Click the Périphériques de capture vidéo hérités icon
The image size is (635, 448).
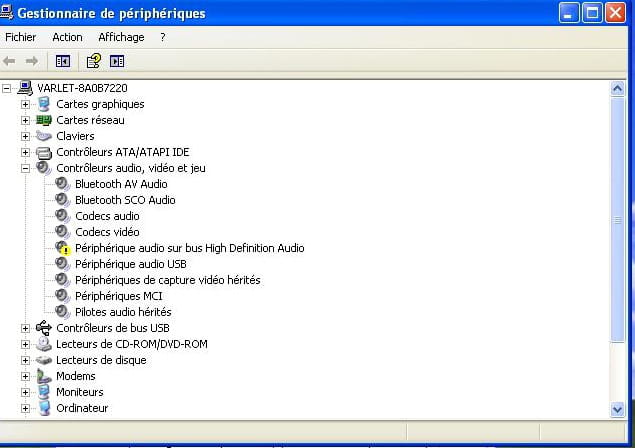pos(62,280)
